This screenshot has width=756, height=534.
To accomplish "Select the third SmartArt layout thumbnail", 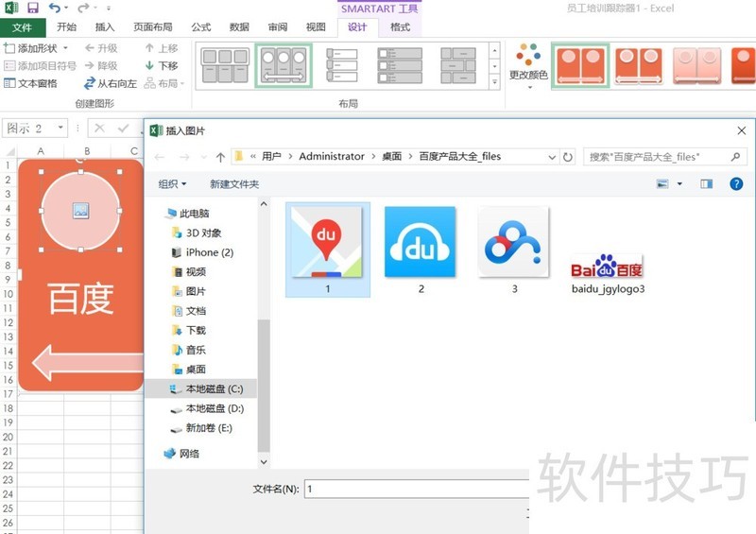I will point(342,65).
